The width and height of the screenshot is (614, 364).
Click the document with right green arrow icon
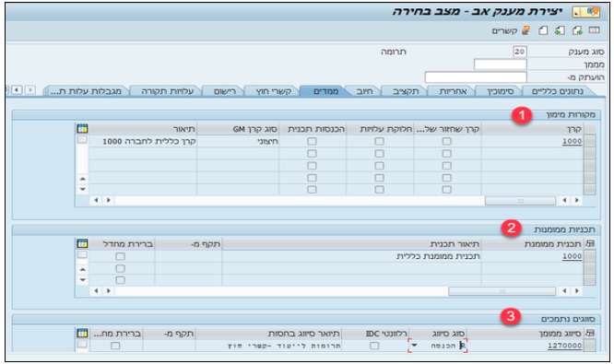577,30
